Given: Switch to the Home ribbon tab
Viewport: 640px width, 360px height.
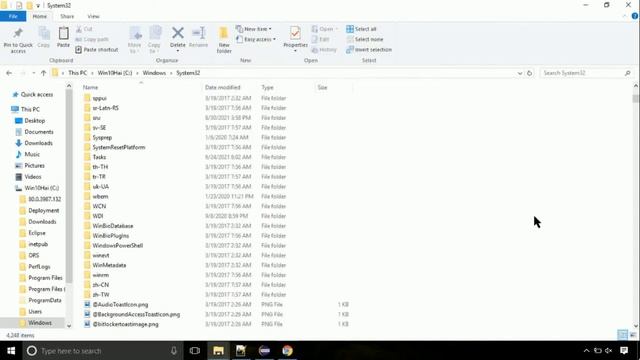Looking at the screenshot, I should (x=40, y=16).
